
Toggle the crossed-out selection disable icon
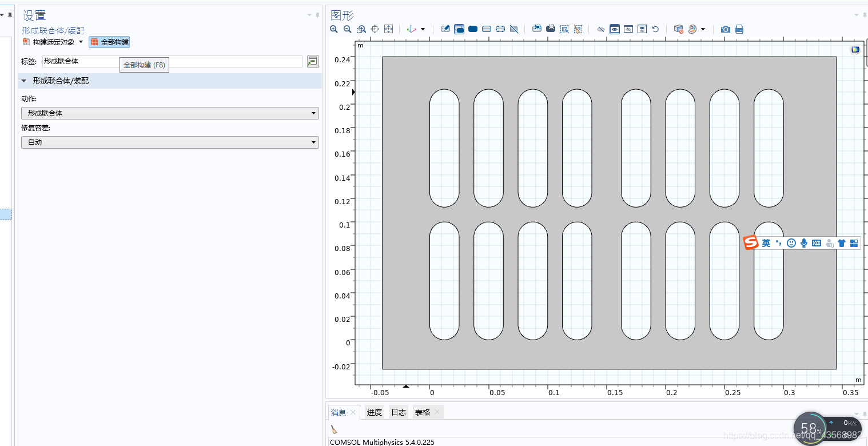pyautogui.click(x=514, y=29)
